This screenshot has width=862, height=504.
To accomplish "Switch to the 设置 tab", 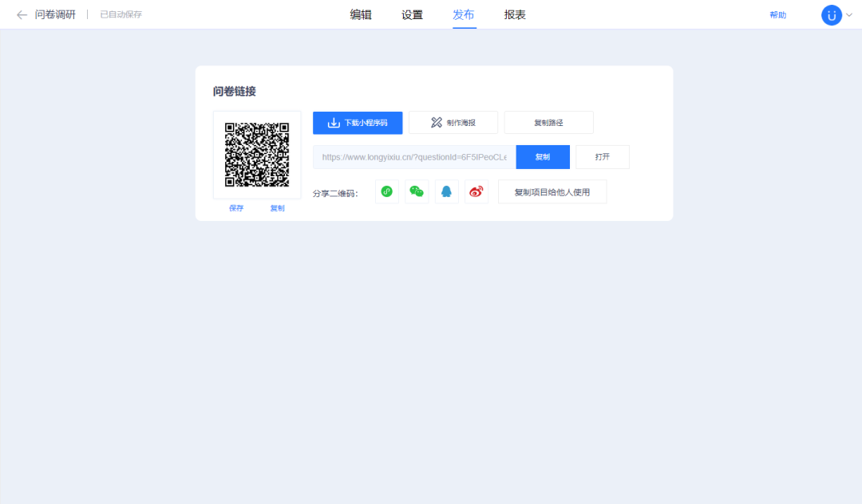I will point(413,15).
